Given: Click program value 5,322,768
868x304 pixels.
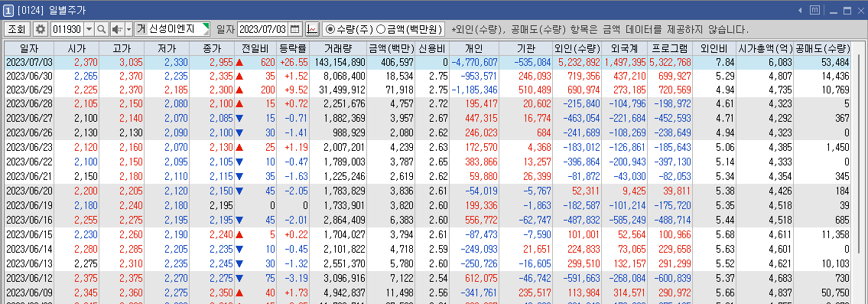Looking at the screenshot, I should [x=670, y=62].
